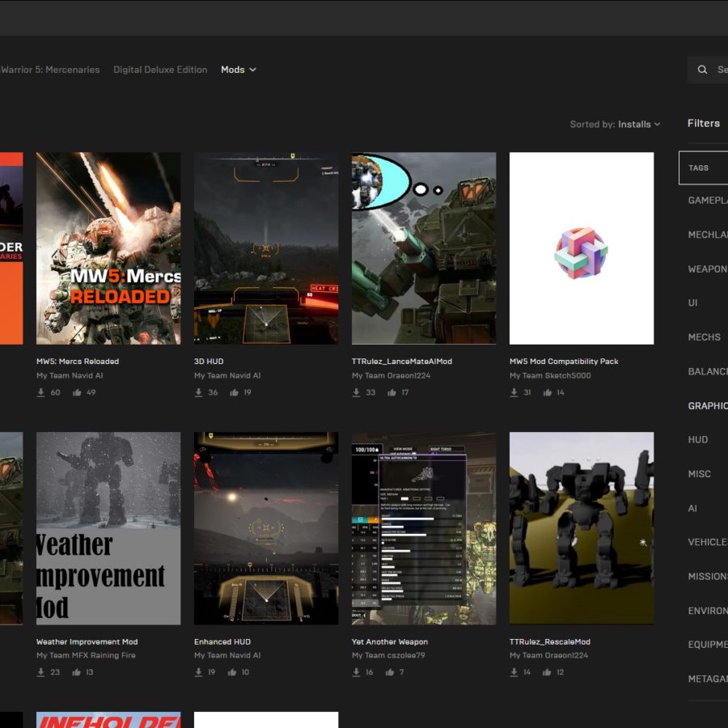Click the search magnifier icon

pyautogui.click(x=702, y=70)
